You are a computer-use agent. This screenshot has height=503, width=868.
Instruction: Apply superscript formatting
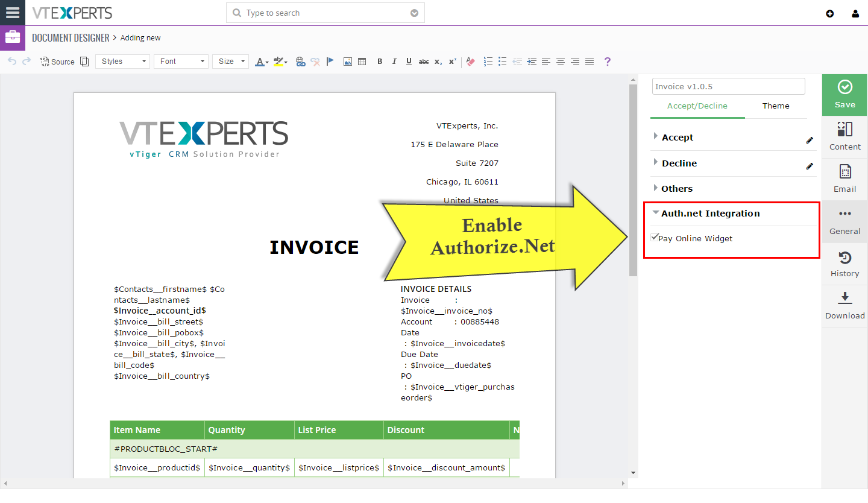pos(453,62)
